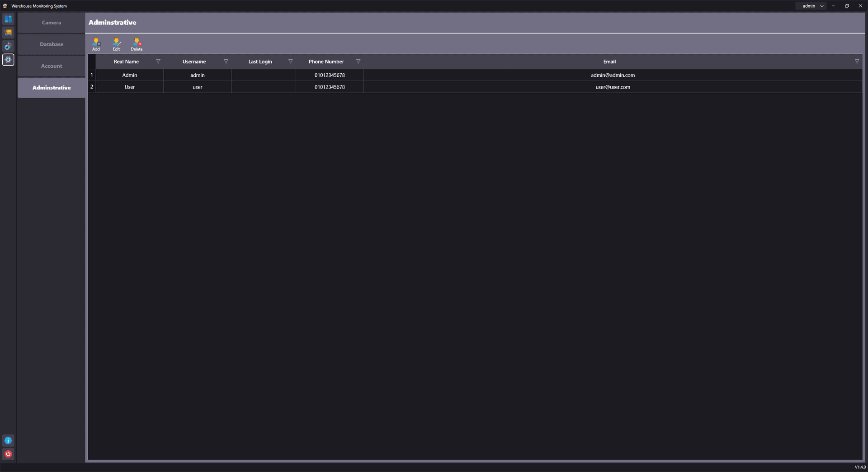868x472 pixels.
Task: Open the dashboard view in sidebar
Action: [x=8, y=19]
